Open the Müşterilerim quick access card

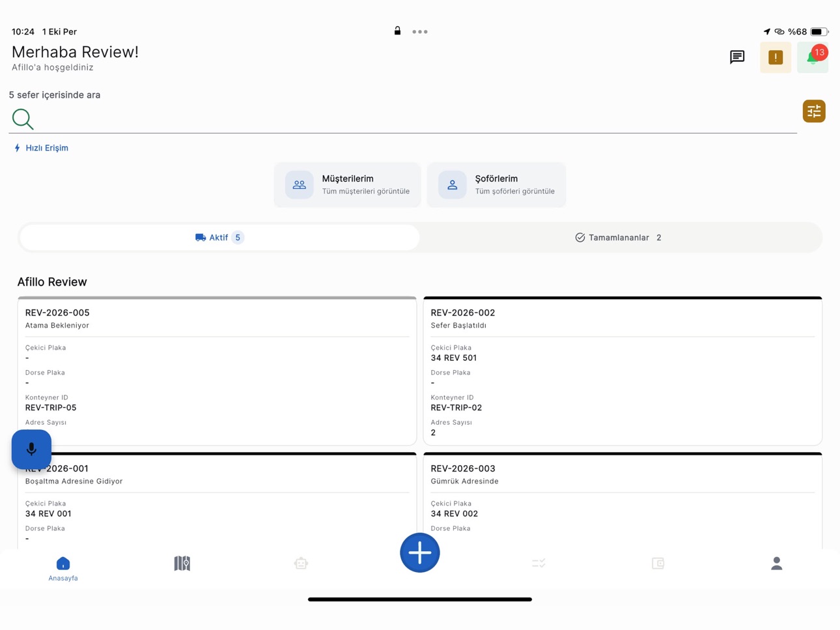pyautogui.click(x=347, y=185)
